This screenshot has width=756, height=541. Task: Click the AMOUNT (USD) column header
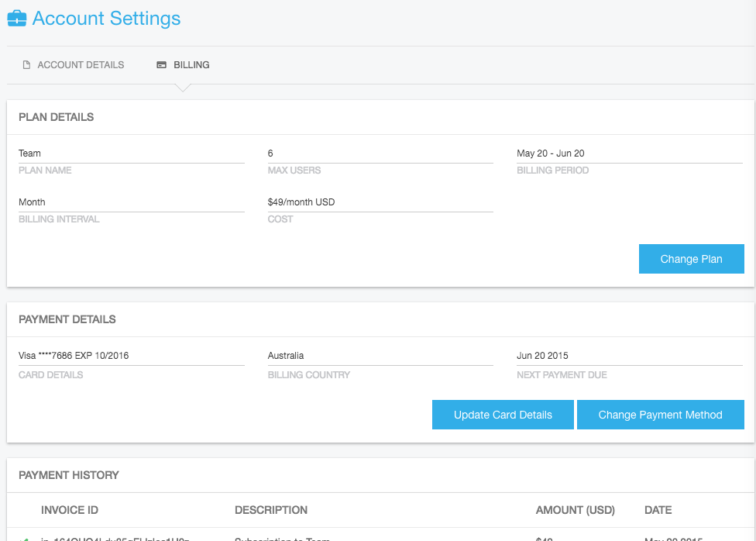point(576,510)
